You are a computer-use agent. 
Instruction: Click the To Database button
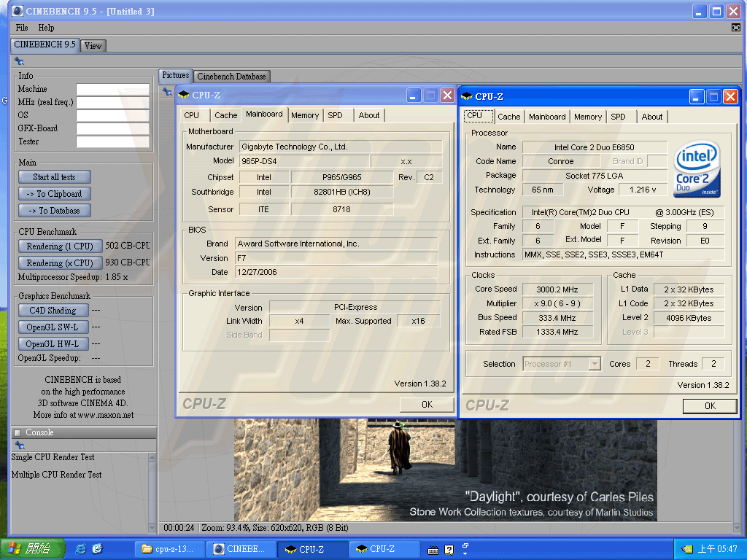[x=54, y=211]
